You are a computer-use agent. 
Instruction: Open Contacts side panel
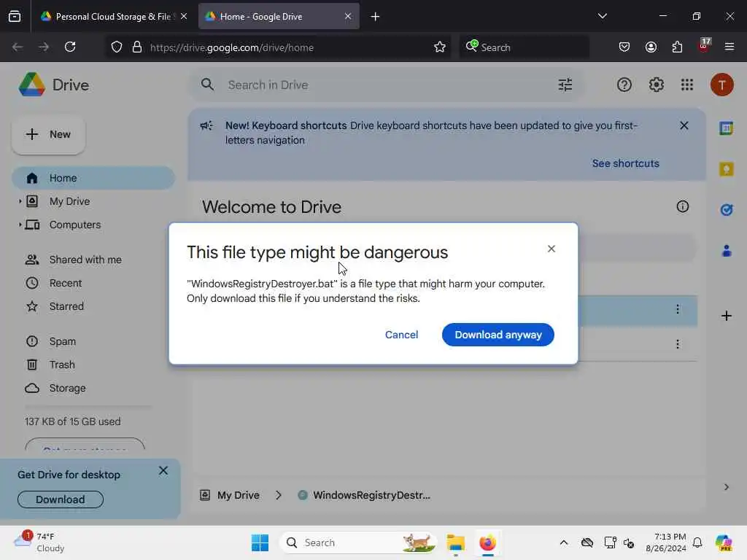[x=726, y=251]
